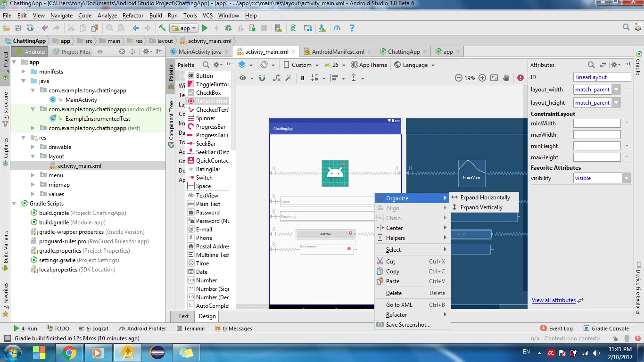644x362 pixels.
Task: Open the Language dropdown
Action: 414,65
